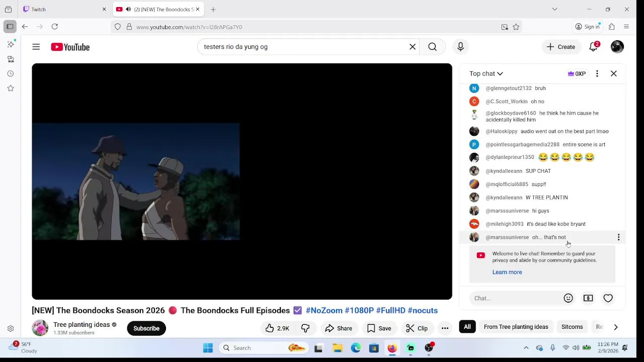Click the channel avatar thumbnail
The height and width of the screenshot is (362, 644).
click(40, 328)
